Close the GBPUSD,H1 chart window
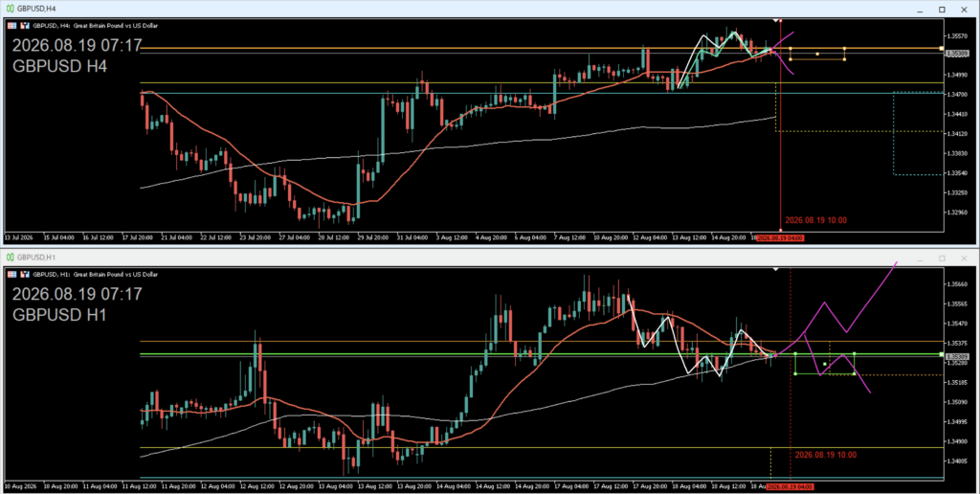 [x=964, y=258]
